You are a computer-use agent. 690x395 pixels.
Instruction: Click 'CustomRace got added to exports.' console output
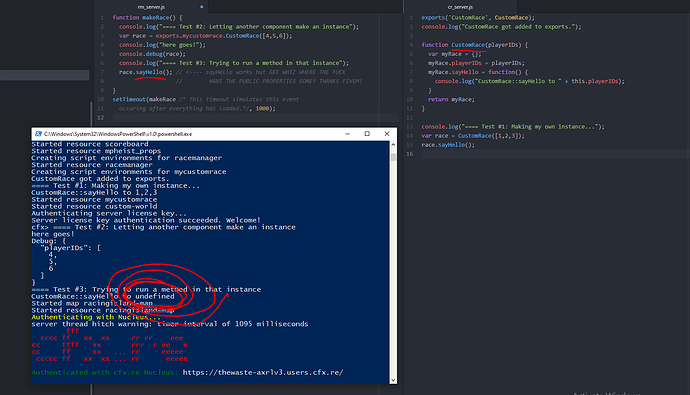coord(100,179)
